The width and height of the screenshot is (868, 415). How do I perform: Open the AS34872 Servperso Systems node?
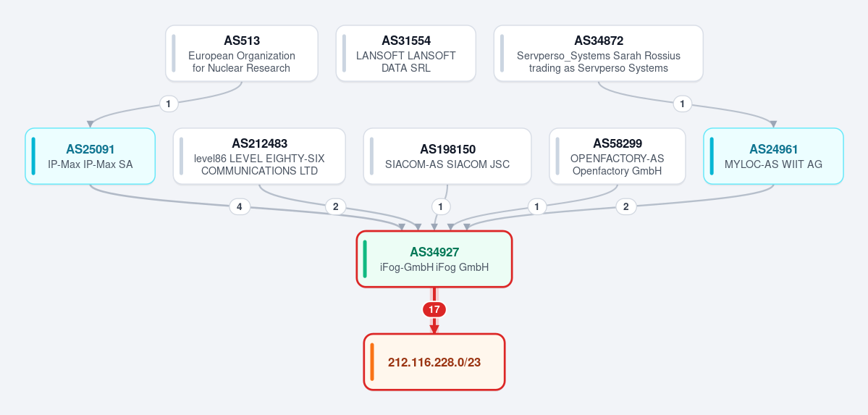click(x=599, y=54)
